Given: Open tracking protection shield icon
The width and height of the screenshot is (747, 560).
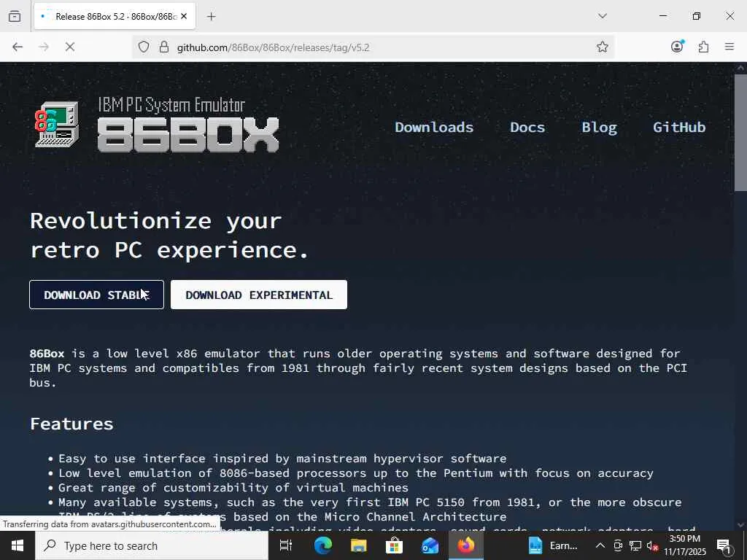Looking at the screenshot, I should pyautogui.click(x=144, y=47).
